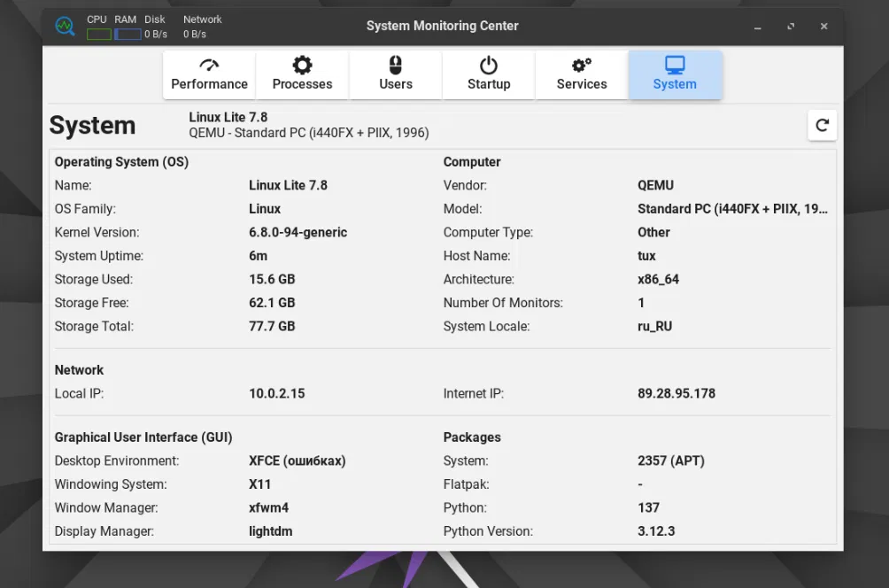Click the Flatpak label in Packages
The height and width of the screenshot is (588, 889).
[x=466, y=484]
